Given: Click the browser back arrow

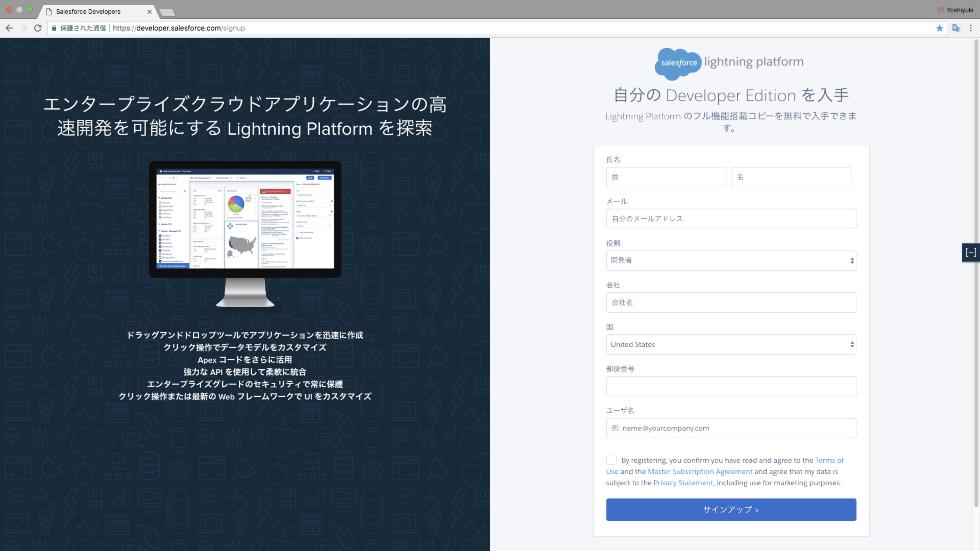Looking at the screenshot, I should coord(9,28).
